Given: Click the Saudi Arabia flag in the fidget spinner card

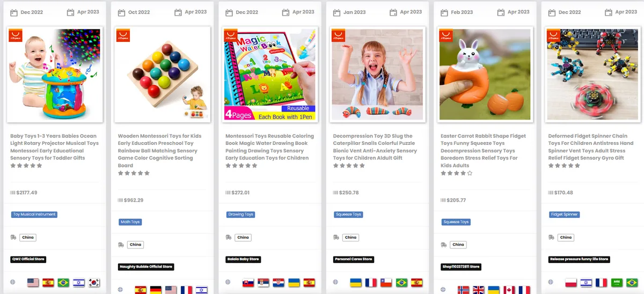Looking at the screenshot, I should (x=617, y=282).
